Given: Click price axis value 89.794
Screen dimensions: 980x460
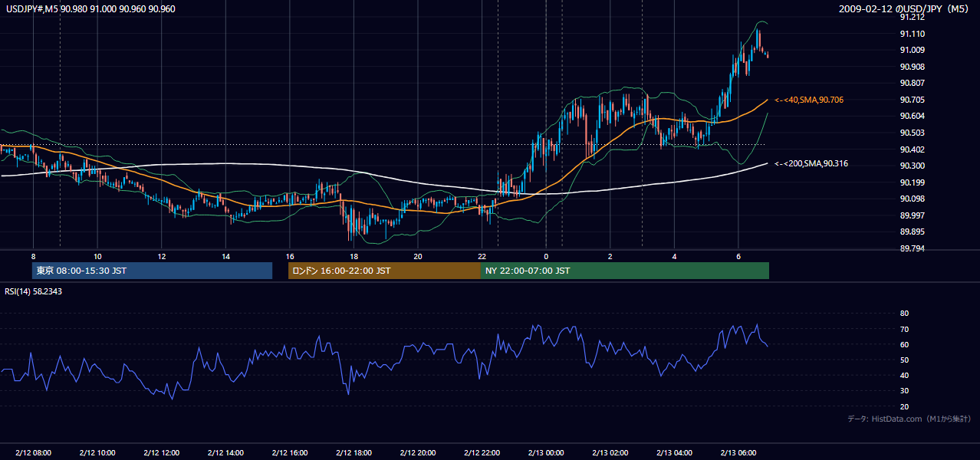Looking at the screenshot, I should pos(912,248).
